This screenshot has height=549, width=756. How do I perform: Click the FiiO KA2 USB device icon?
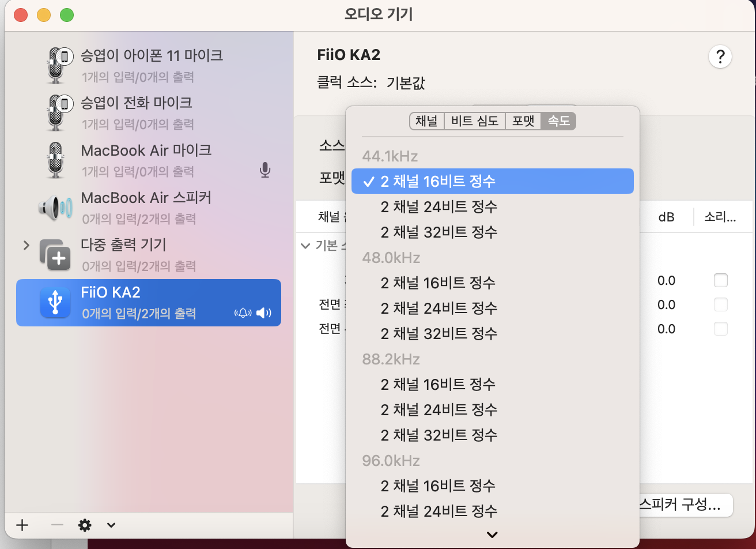[x=55, y=302]
